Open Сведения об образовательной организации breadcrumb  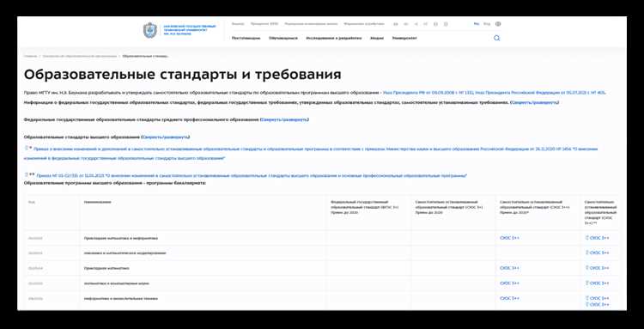80,56
